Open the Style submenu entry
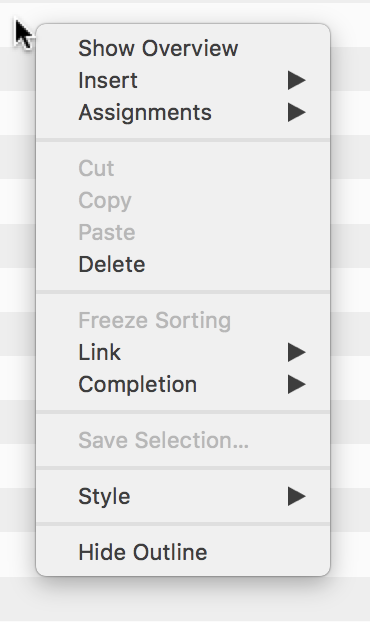 coord(183,496)
